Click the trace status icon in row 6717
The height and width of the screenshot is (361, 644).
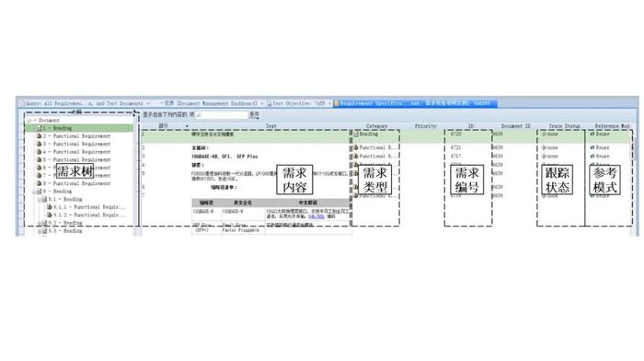tap(544, 157)
